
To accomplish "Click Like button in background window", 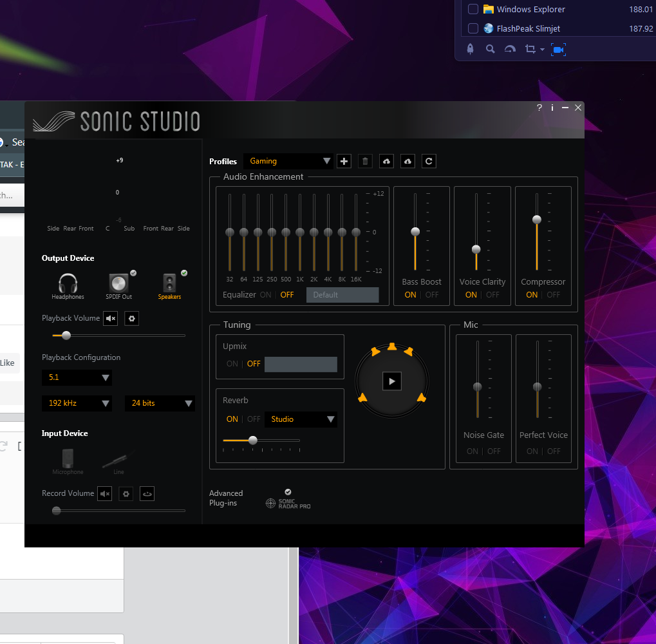I will tap(7, 363).
